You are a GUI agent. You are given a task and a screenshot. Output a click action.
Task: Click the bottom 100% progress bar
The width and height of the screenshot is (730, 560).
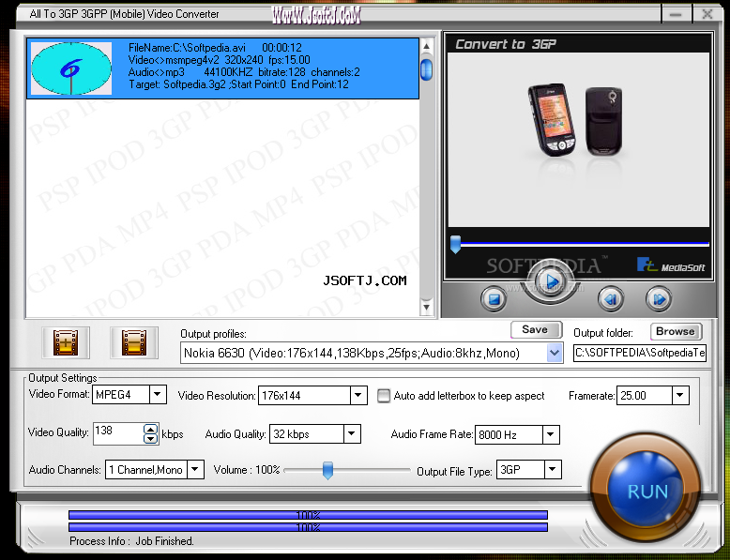click(x=308, y=527)
